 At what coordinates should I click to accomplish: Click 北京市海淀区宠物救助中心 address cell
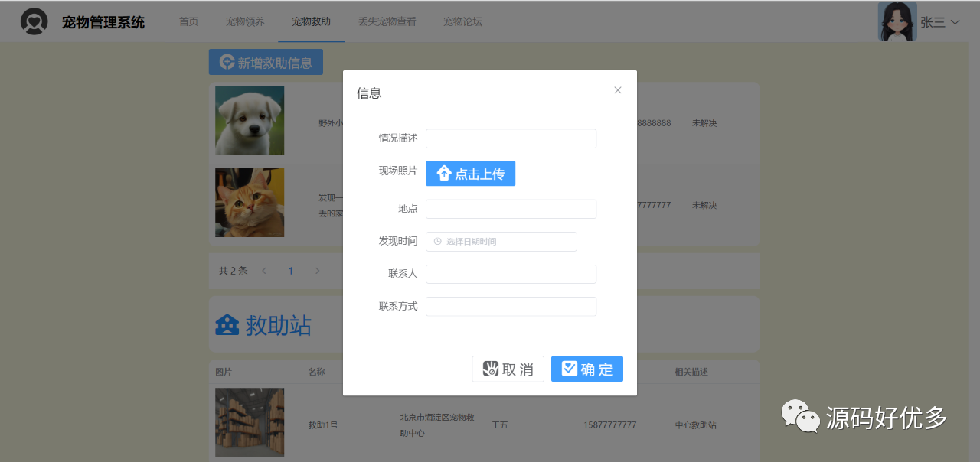437,425
